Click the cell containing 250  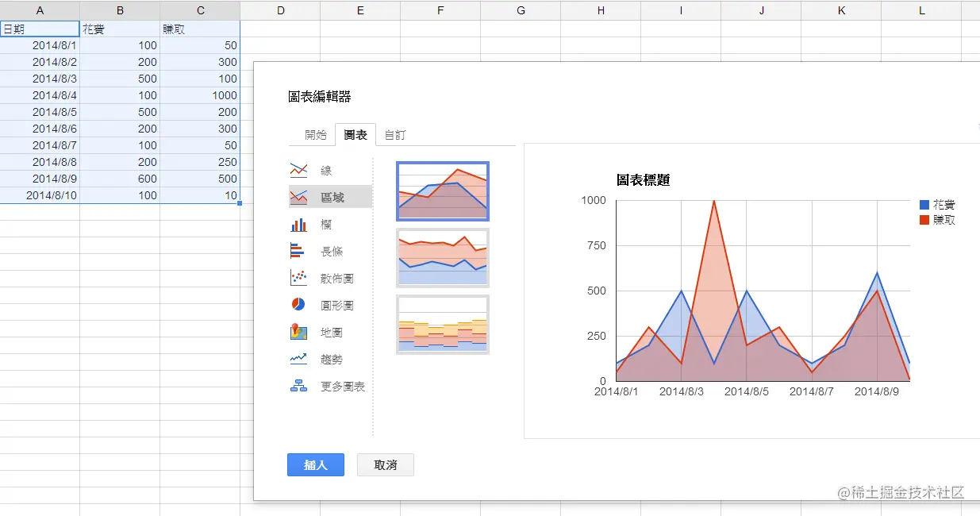click(200, 162)
